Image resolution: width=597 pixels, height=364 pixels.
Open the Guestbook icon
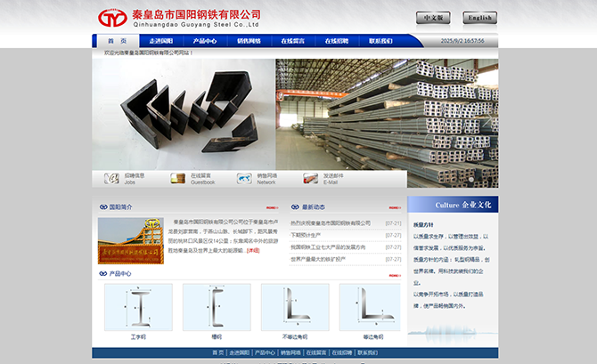pos(177,178)
